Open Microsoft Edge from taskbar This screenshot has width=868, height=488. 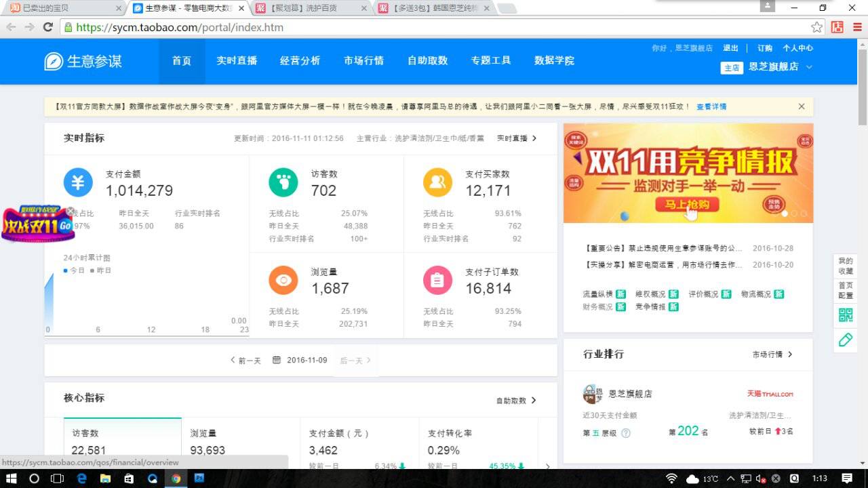coord(82,479)
